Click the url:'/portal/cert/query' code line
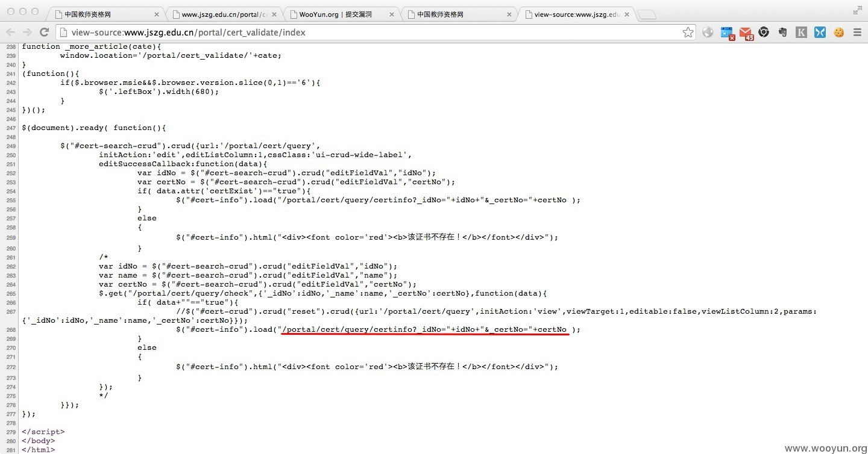 tap(190, 146)
